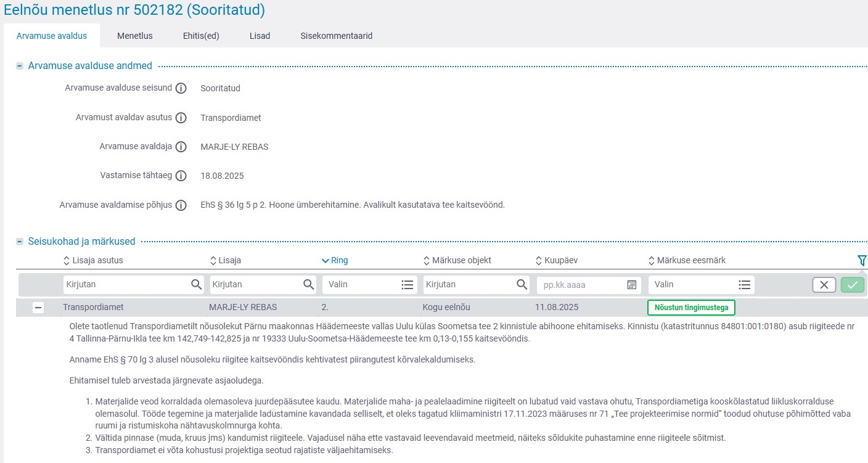
Task: Sort by Lisaja column
Action: pyautogui.click(x=226, y=260)
